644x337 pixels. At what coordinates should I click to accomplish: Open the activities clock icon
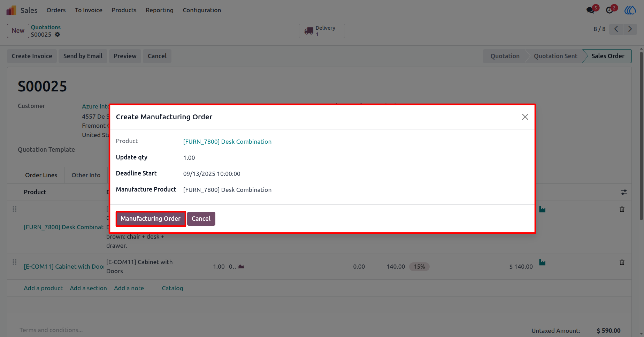coord(609,10)
